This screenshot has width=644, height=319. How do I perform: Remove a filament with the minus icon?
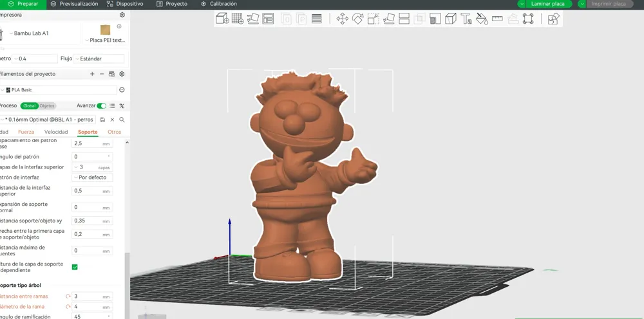pos(102,74)
